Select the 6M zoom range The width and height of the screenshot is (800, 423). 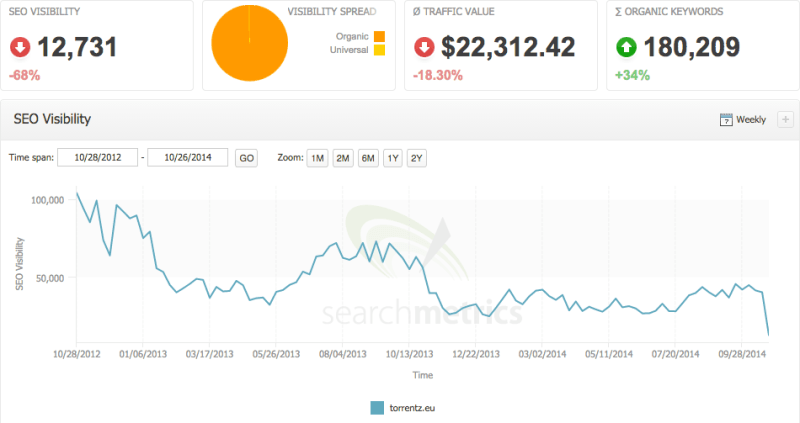pyautogui.click(x=368, y=158)
